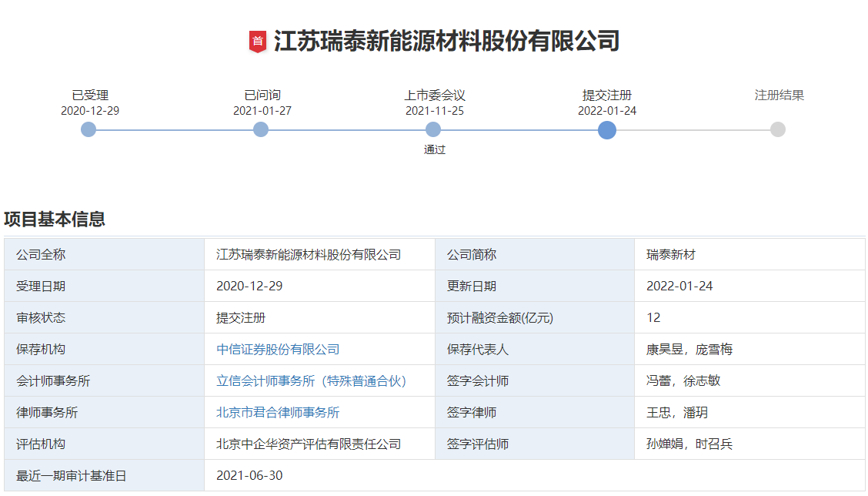The image size is (868, 496).
Task: Click the 已受理 timeline node dot
Action: (88, 130)
